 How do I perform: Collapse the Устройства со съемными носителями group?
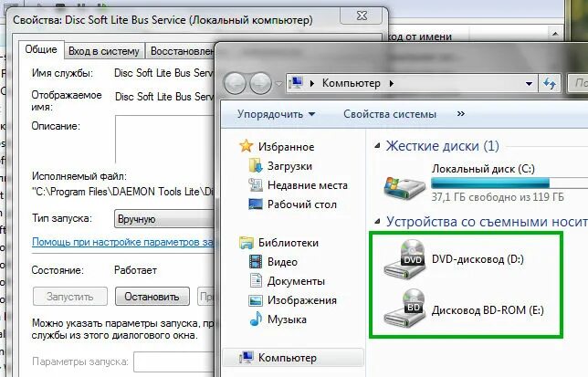(377, 222)
